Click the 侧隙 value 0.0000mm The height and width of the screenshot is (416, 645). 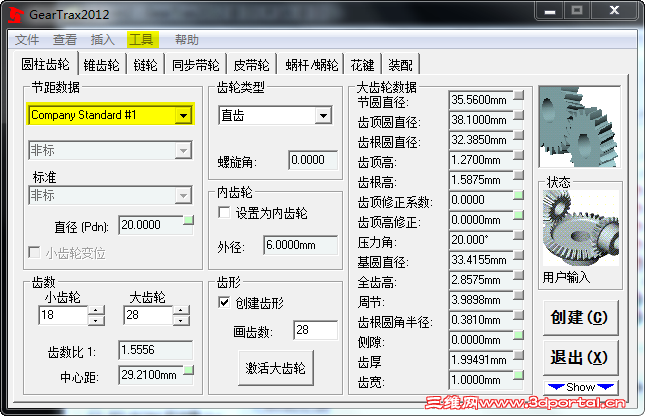click(481, 340)
